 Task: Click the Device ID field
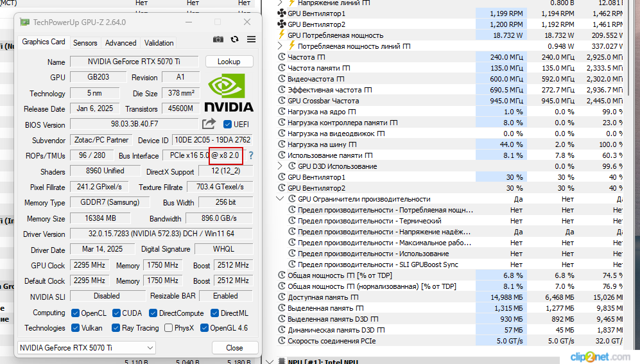[212, 140]
